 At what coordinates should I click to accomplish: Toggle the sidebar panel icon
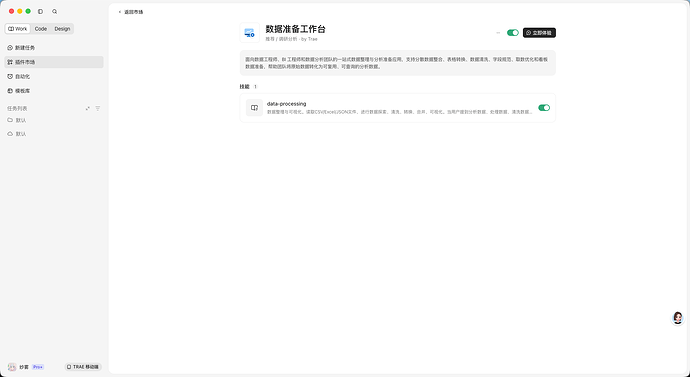pyautogui.click(x=40, y=11)
